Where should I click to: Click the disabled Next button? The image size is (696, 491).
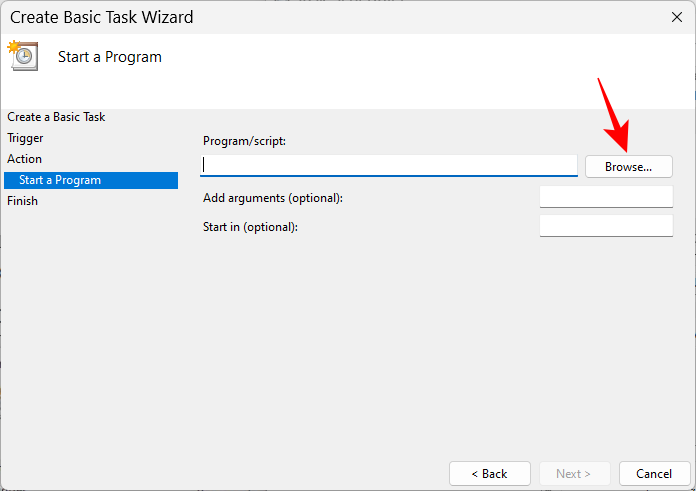pyautogui.click(x=574, y=474)
